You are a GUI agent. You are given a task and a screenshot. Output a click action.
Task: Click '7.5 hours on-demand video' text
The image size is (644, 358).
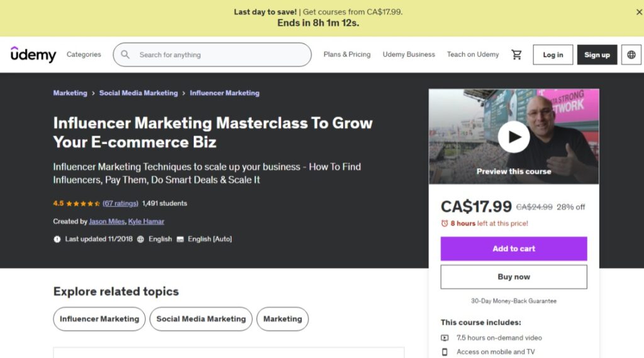(499, 338)
